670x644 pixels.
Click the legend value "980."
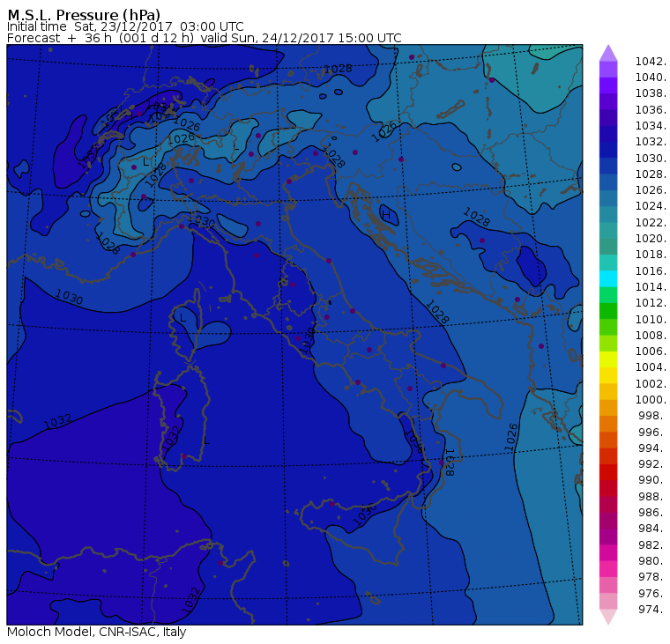[652, 560]
